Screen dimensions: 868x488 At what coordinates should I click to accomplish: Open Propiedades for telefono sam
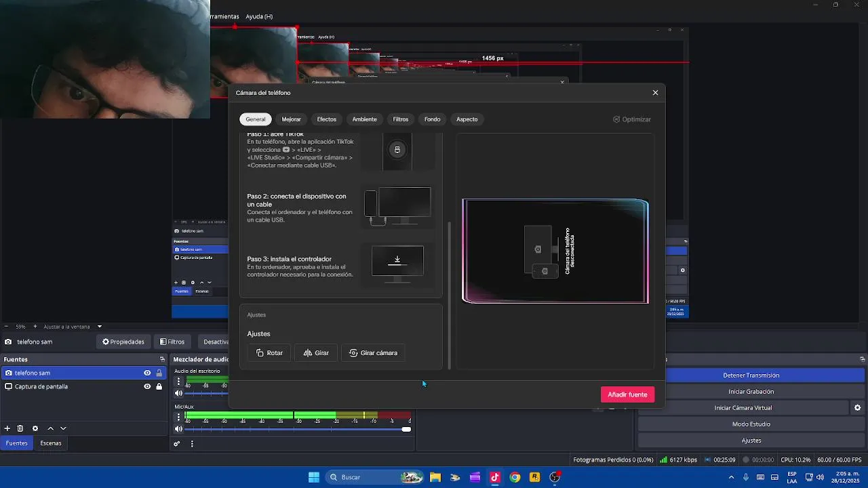click(123, 342)
